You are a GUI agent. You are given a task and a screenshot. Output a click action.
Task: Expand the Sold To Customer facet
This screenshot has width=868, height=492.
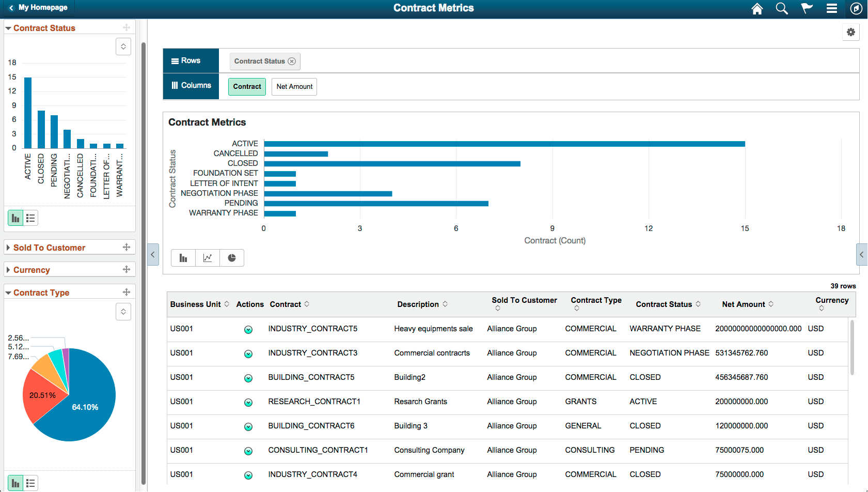[49, 248]
